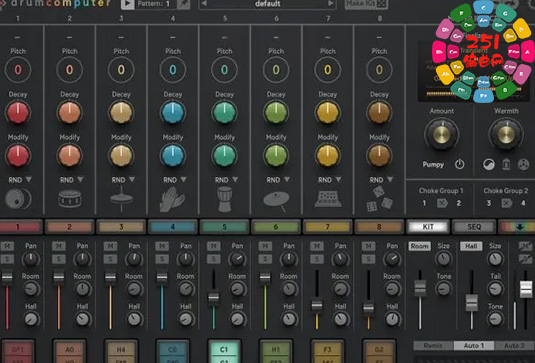This screenshot has height=363, width=535.
Task: Click the Choke Group 1 link icon
Action: [442, 203]
